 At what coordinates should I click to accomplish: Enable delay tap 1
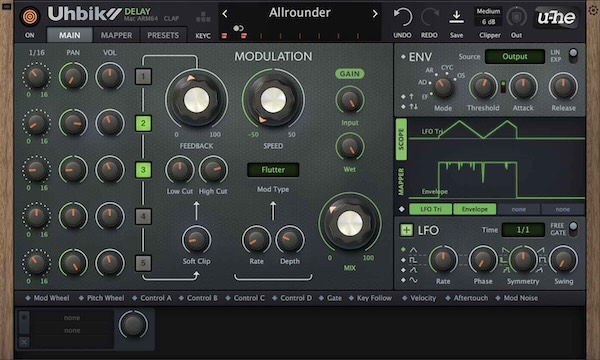click(143, 77)
